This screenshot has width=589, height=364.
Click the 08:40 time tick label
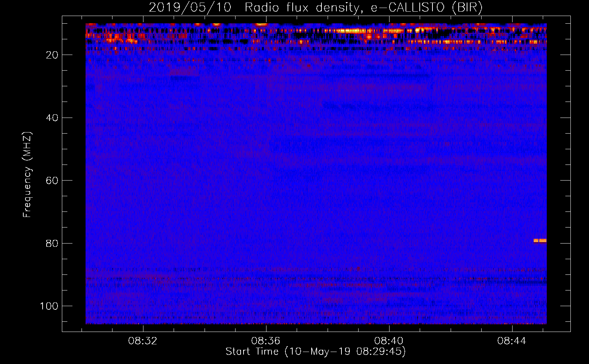pos(389,341)
